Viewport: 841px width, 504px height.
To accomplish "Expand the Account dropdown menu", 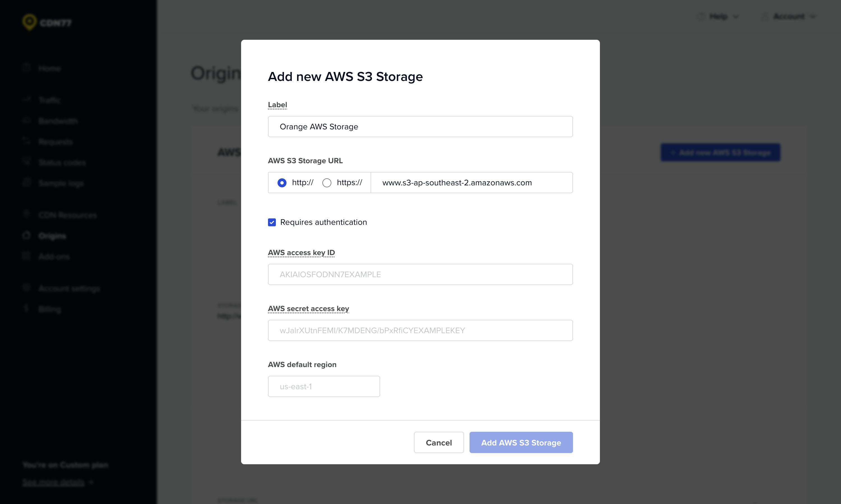I will [x=789, y=16].
